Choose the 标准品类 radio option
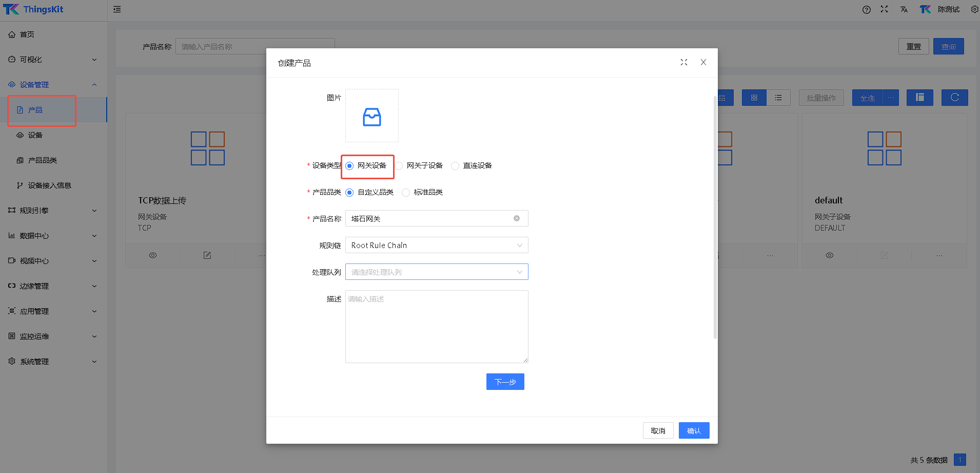 [406, 193]
